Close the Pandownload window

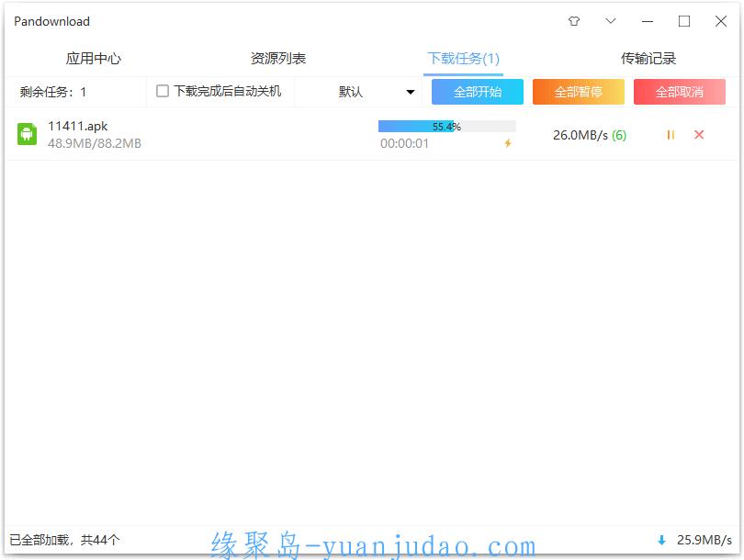(721, 21)
